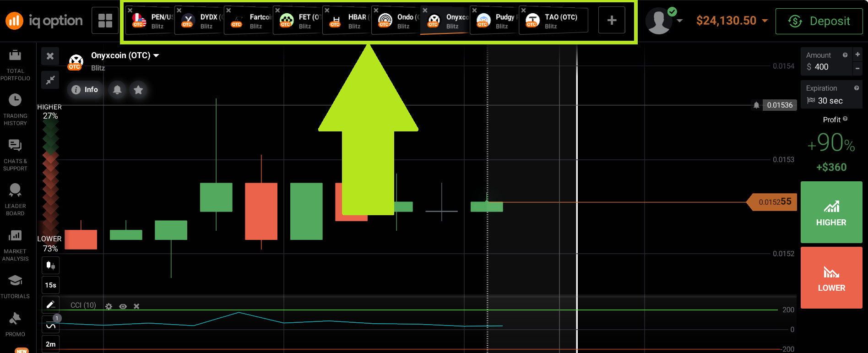The height and width of the screenshot is (353, 868).
Task: Expand the Onyxcoin (OTC) asset dropdown
Action: (125, 55)
